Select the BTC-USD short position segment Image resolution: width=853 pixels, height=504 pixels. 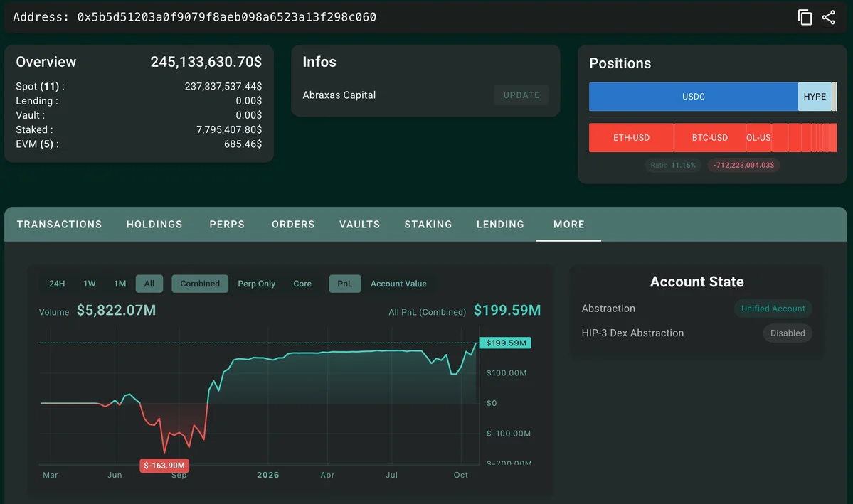pyautogui.click(x=710, y=138)
